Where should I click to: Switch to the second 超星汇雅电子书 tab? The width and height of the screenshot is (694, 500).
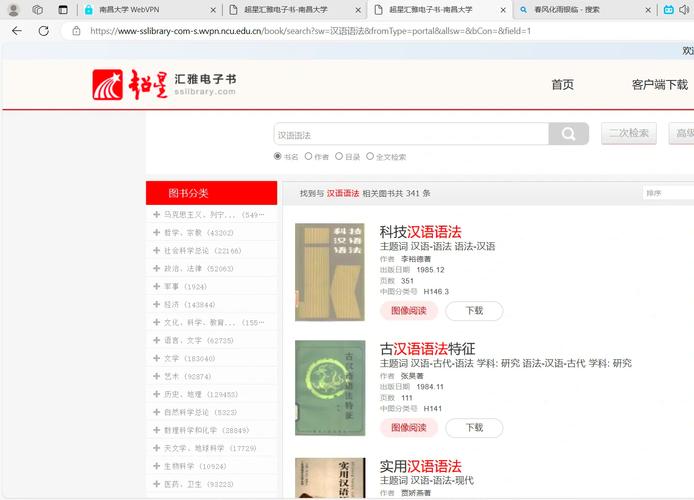(440, 10)
